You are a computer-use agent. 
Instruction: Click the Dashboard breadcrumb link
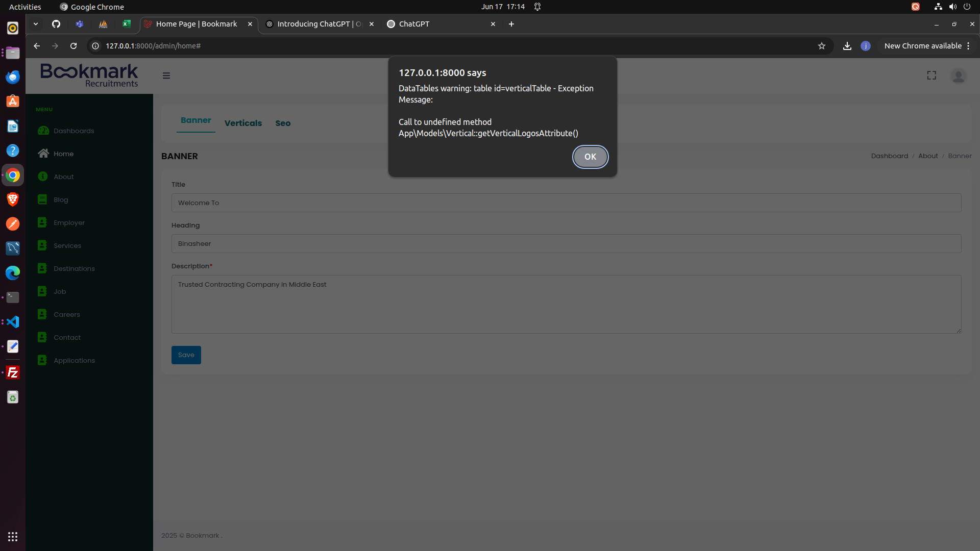click(x=889, y=156)
